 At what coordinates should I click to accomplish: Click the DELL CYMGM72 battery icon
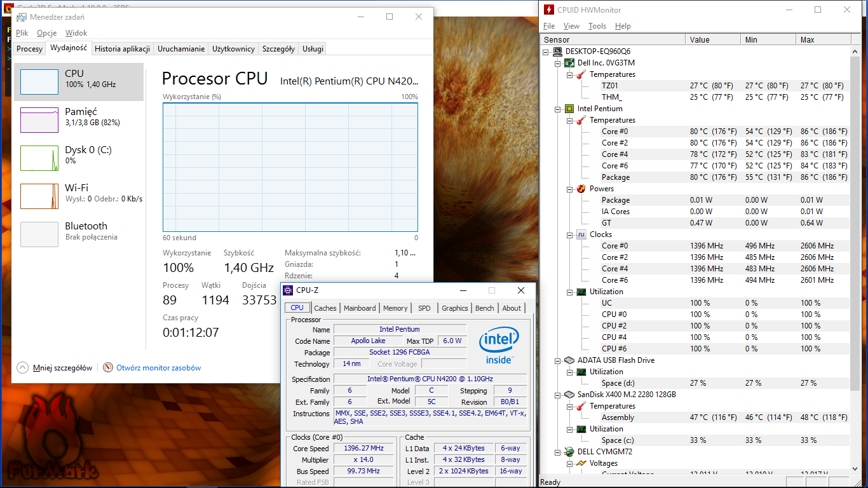click(x=569, y=452)
